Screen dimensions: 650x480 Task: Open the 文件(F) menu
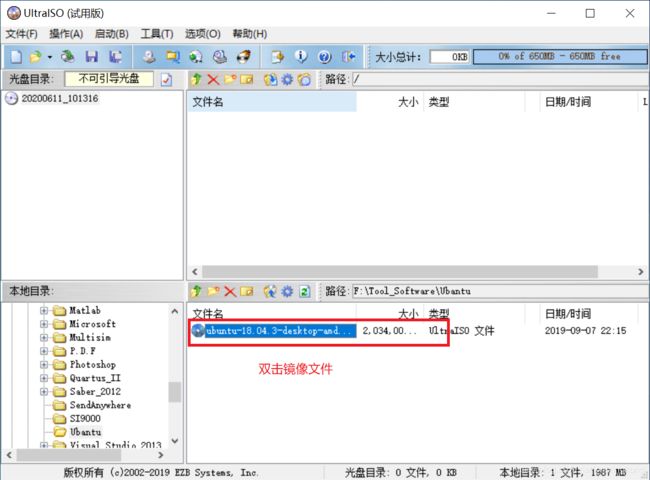[22, 34]
